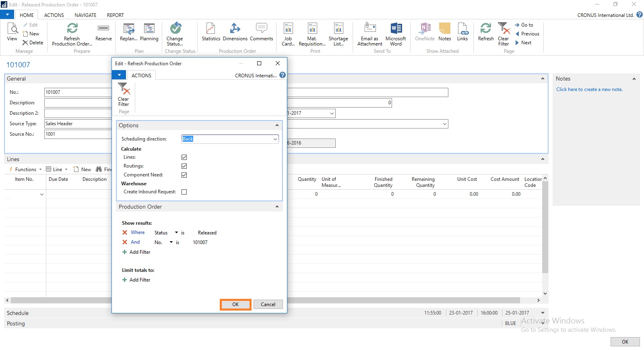Open the Job Card print icon
The height and width of the screenshot is (350, 644).
tap(288, 34)
